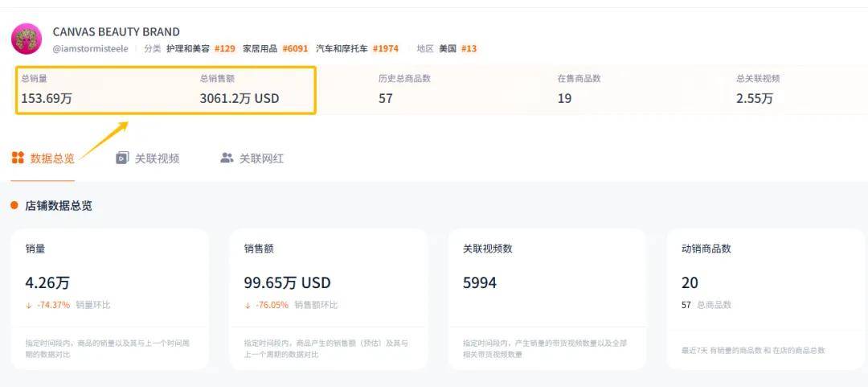Click the 在售商品数 value of 19

565,98
